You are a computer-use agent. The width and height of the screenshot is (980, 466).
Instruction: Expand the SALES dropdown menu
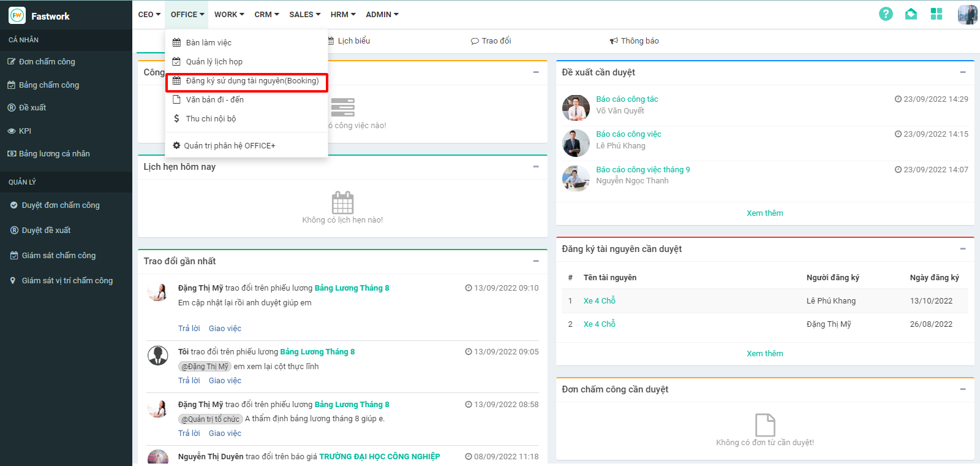(x=304, y=14)
